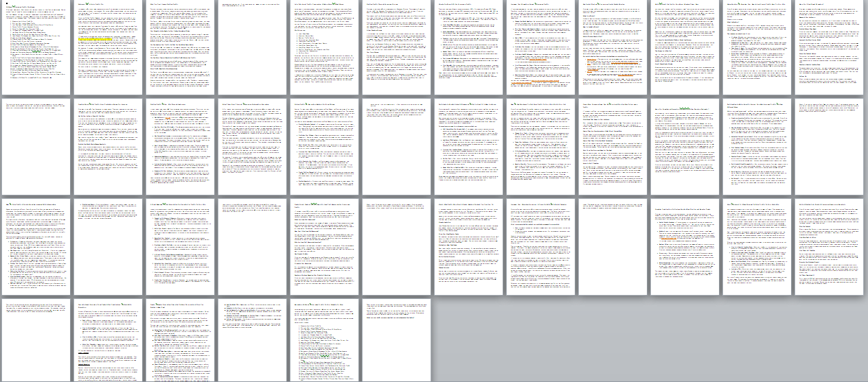This screenshot has width=868, height=382.
Task: Select the fifth page in the third row
Action: 324,247
